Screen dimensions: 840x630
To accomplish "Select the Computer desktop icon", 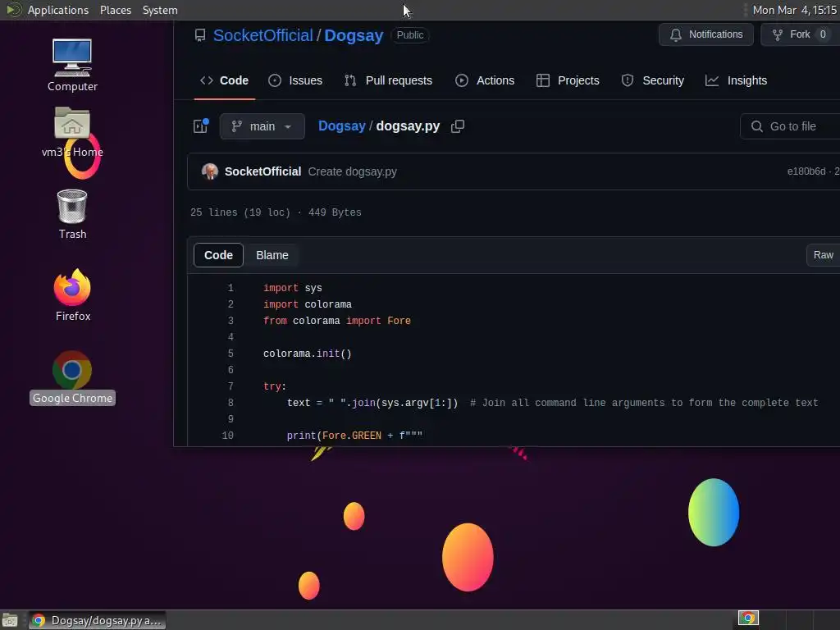I will point(72,66).
